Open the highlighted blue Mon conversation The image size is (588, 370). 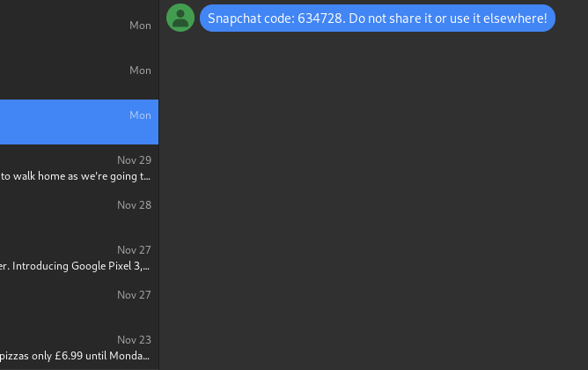tap(79, 122)
